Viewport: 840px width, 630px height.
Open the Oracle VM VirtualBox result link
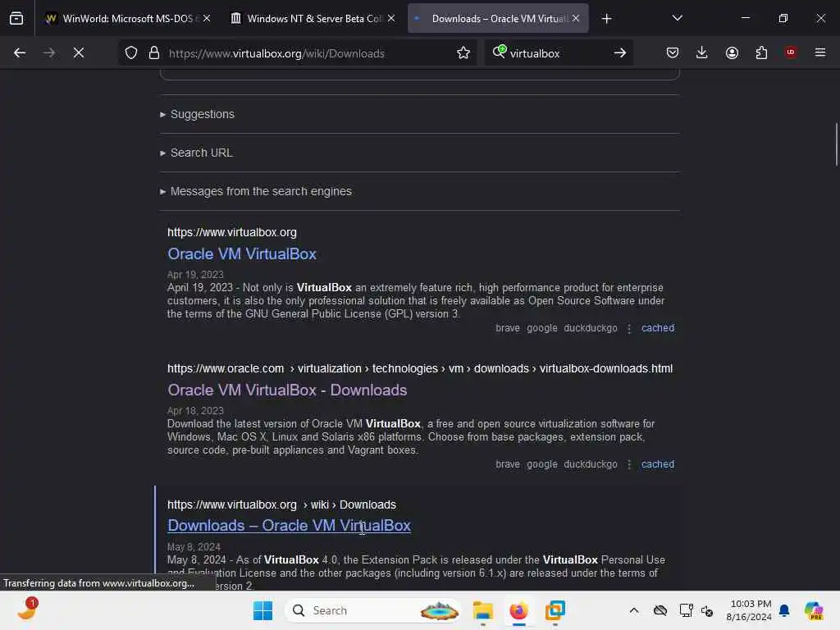click(x=242, y=254)
